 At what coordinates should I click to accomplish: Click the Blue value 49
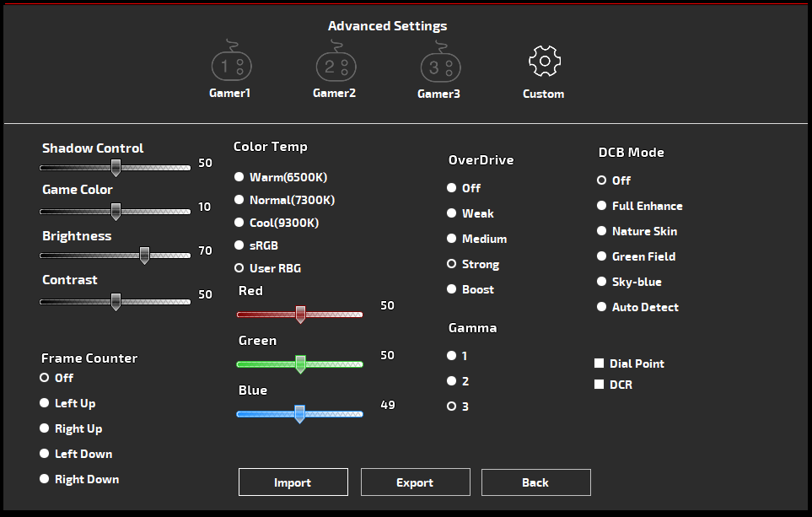(x=388, y=405)
